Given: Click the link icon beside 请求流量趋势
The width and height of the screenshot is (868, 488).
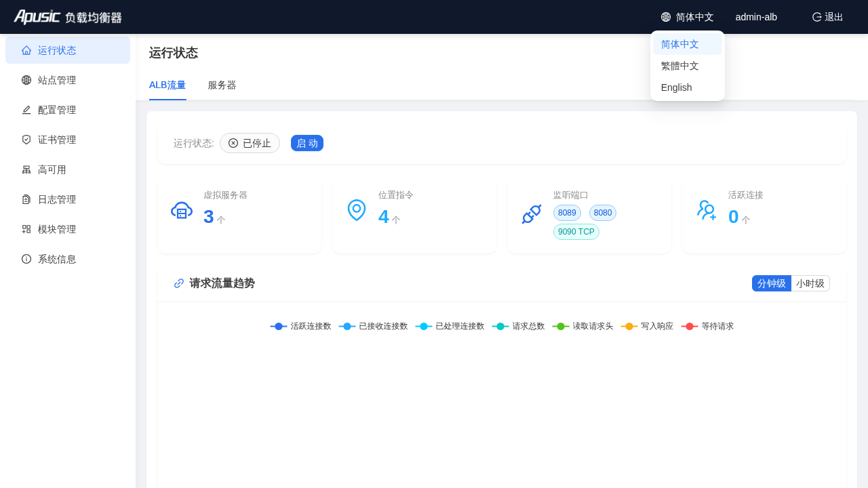Looking at the screenshot, I should pos(179,283).
